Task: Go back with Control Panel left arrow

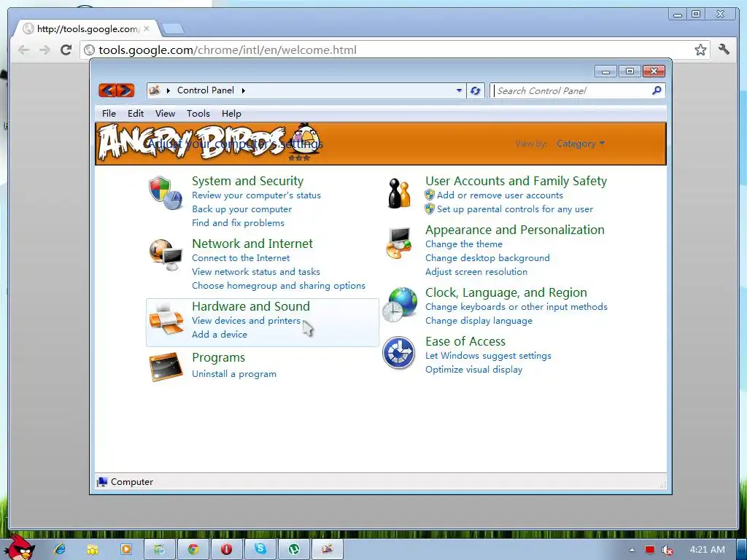Action: 108,90
